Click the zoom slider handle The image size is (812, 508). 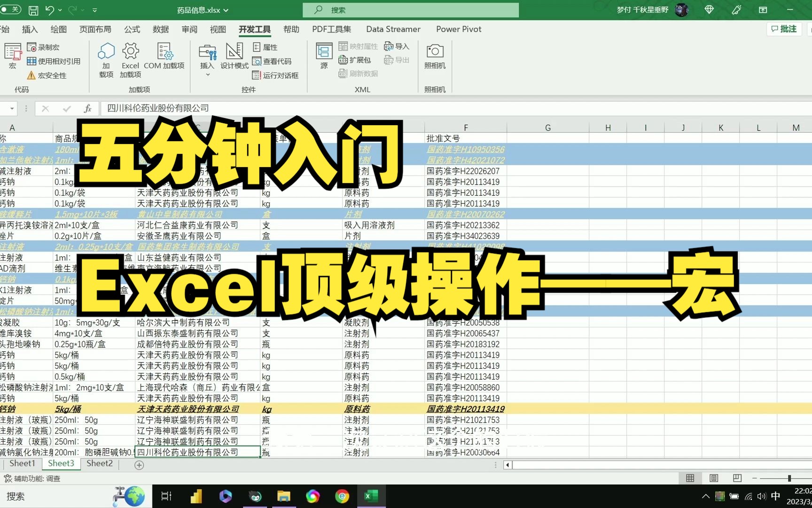pos(789,478)
